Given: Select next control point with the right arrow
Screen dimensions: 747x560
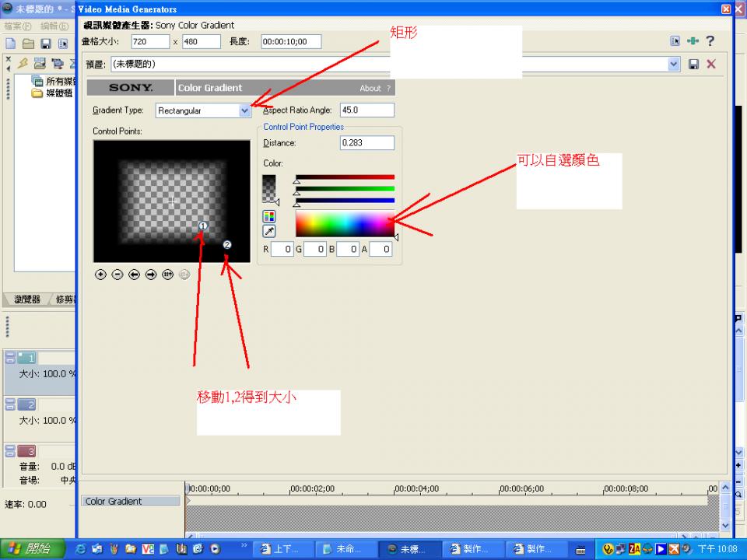Looking at the screenshot, I should pos(150,275).
